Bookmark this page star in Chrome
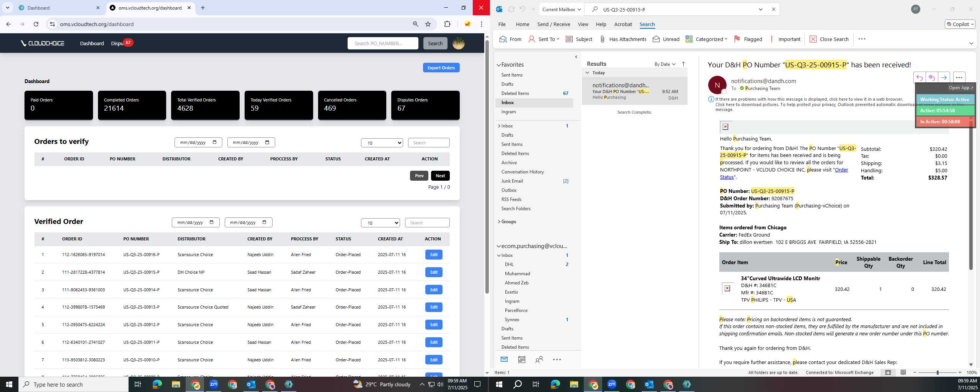This screenshot has height=392, width=980. [428, 24]
